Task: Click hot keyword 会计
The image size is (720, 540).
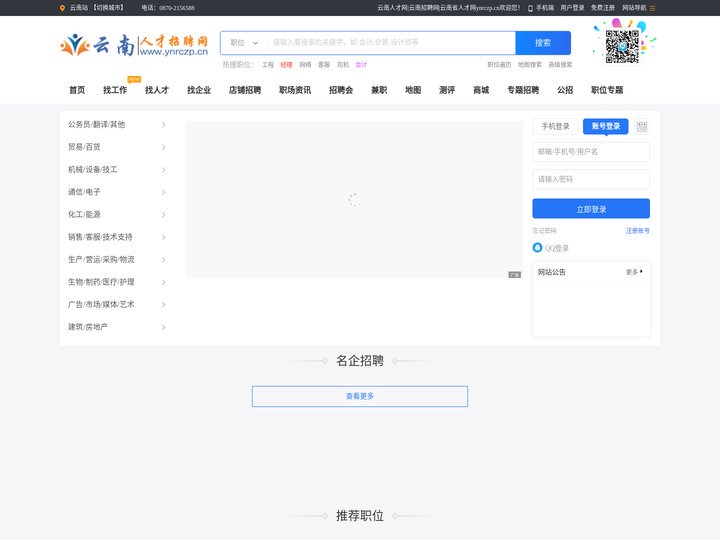Action: 361,65
